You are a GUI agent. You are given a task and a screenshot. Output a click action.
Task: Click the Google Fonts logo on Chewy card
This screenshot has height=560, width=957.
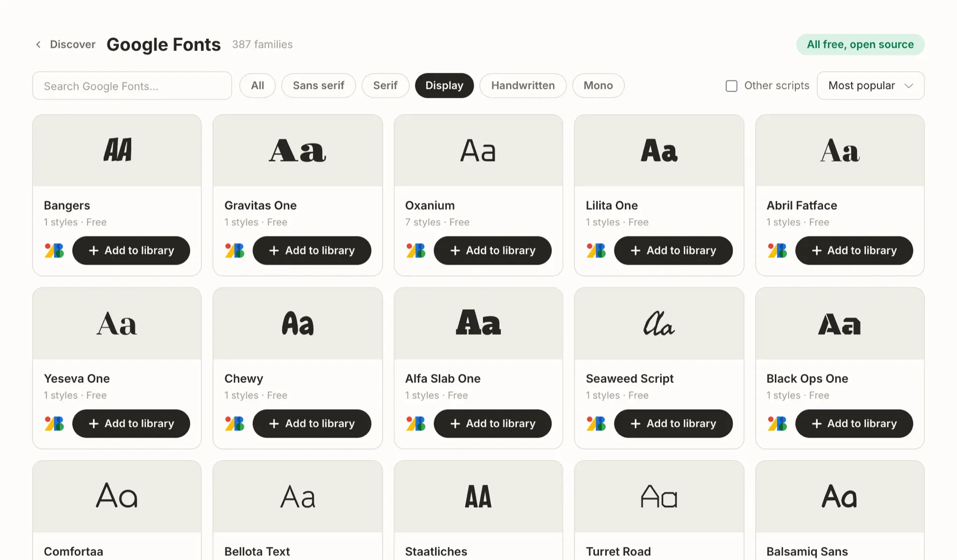235,424
